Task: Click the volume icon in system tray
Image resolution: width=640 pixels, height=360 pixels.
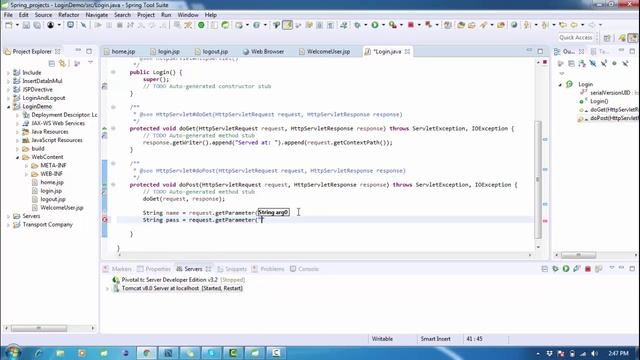Action: pyautogui.click(x=594, y=353)
